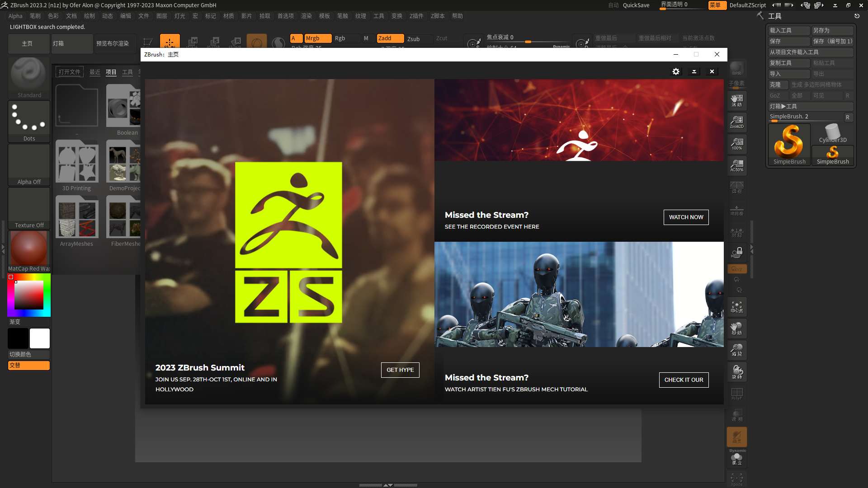Viewport: 868px width, 488px height.
Task: Click GET HYPE for ZBrush Summit
Action: (x=400, y=370)
